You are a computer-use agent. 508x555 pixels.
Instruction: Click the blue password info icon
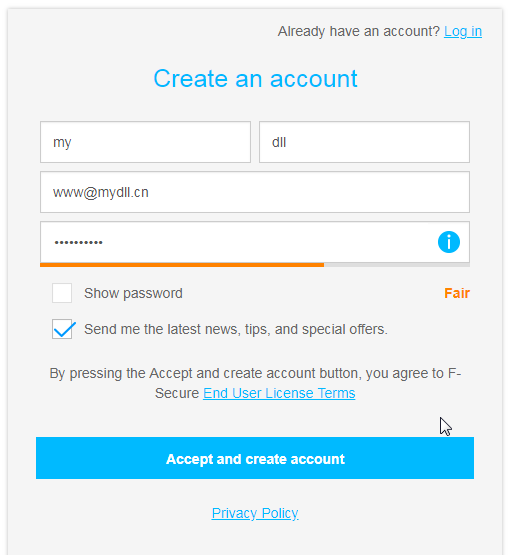click(x=449, y=242)
